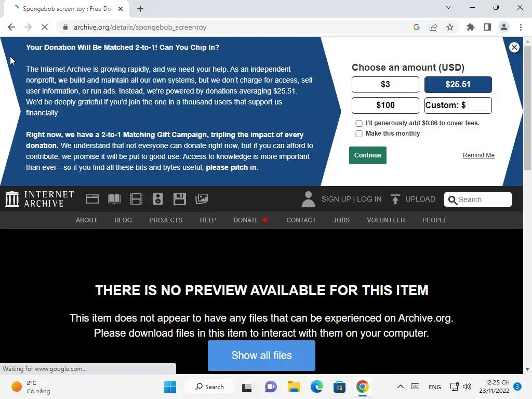Open the Video film strip icon
This screenshot has width=532, height=399.
pos(136,199)
